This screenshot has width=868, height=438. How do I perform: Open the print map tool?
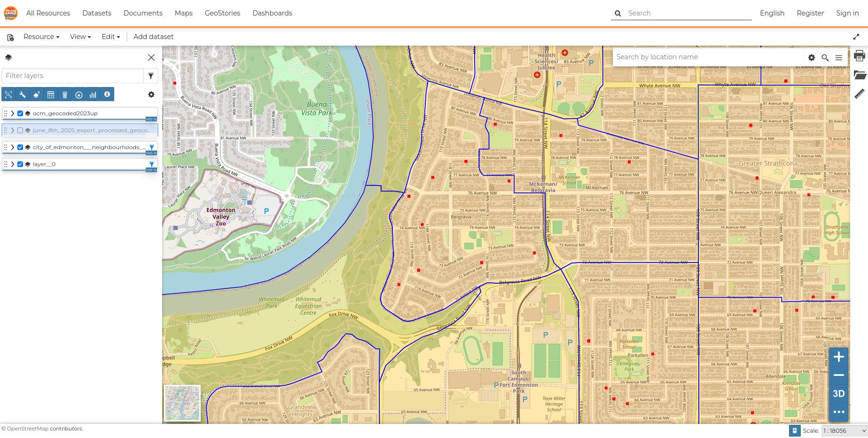(x=859, y=56)
